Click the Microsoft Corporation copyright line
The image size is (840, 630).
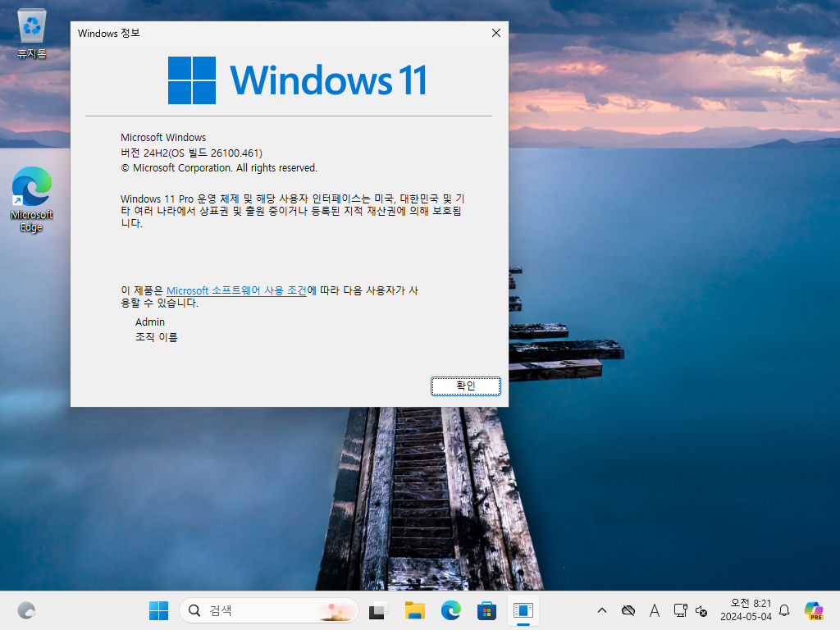[219, 167]
